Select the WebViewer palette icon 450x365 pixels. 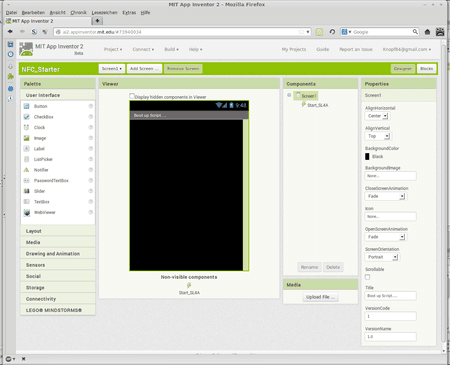(27, 212)
